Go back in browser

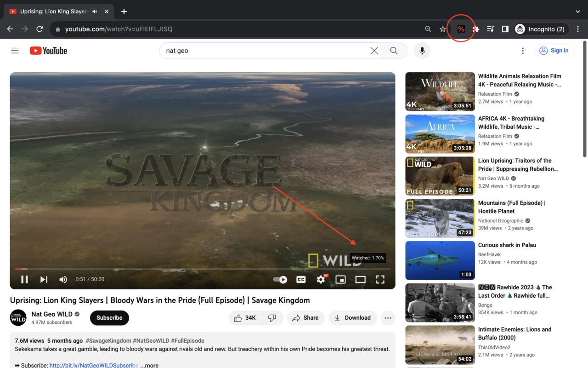(10, 29)
